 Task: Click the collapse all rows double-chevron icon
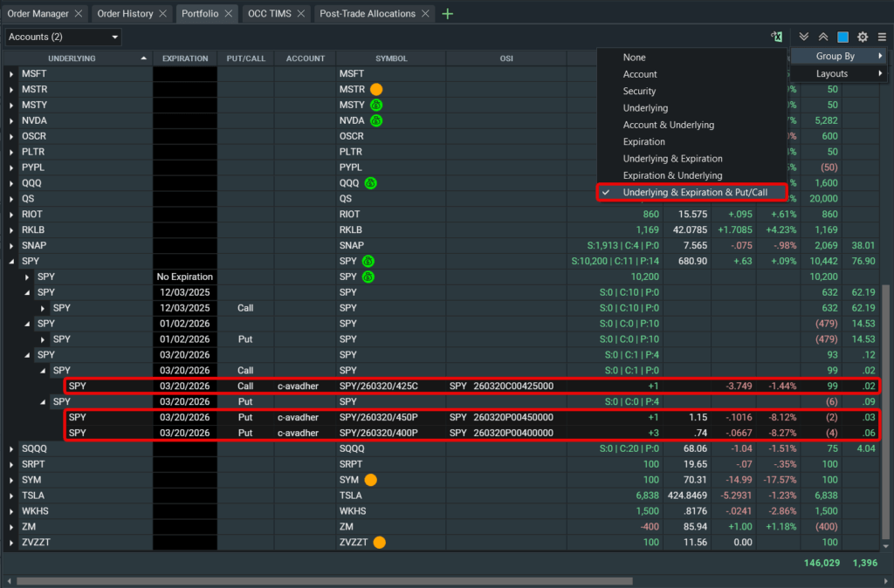point(823,37)
